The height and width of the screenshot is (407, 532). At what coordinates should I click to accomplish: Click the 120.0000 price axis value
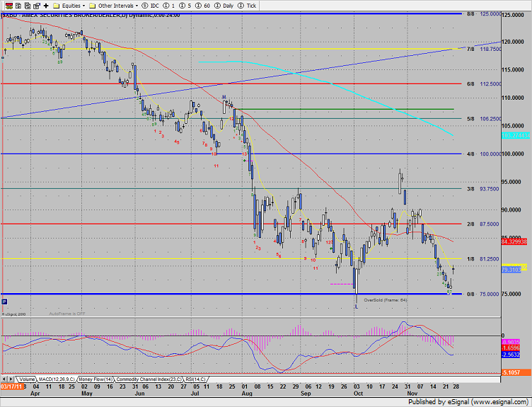click(x=511, y=42)
